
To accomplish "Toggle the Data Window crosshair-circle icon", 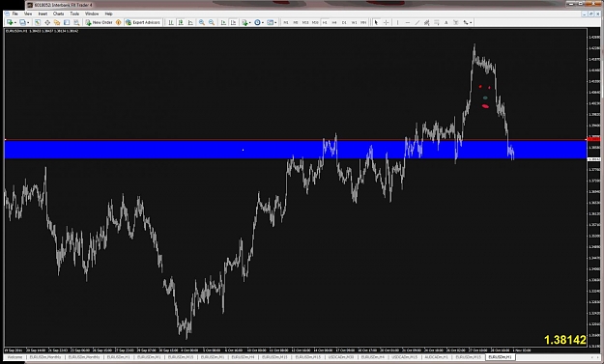I will coord(47,23).
